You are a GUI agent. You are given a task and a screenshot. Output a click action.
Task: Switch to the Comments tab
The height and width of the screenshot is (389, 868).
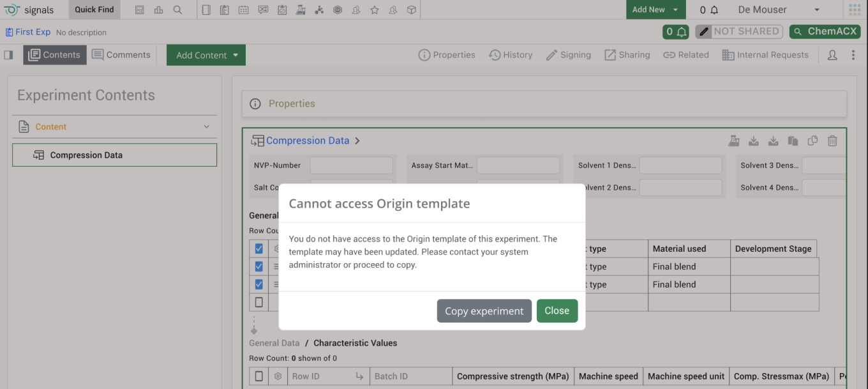point(121,55)
